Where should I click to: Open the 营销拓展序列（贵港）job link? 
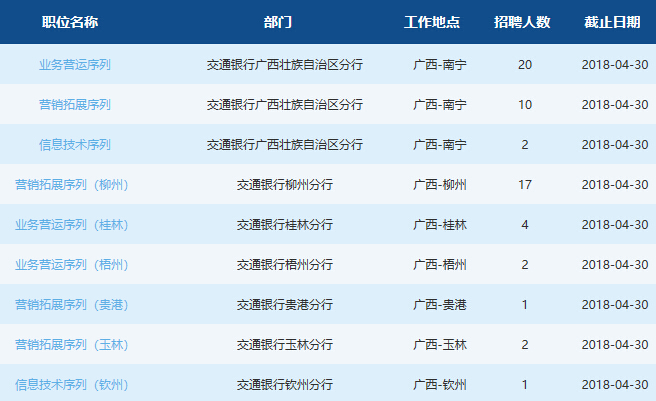tap(72, 305)
